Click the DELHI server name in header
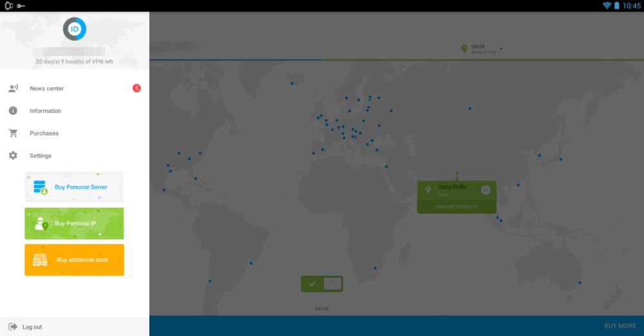This screenshot has height=336, width=644. click(x=478, y=46)
